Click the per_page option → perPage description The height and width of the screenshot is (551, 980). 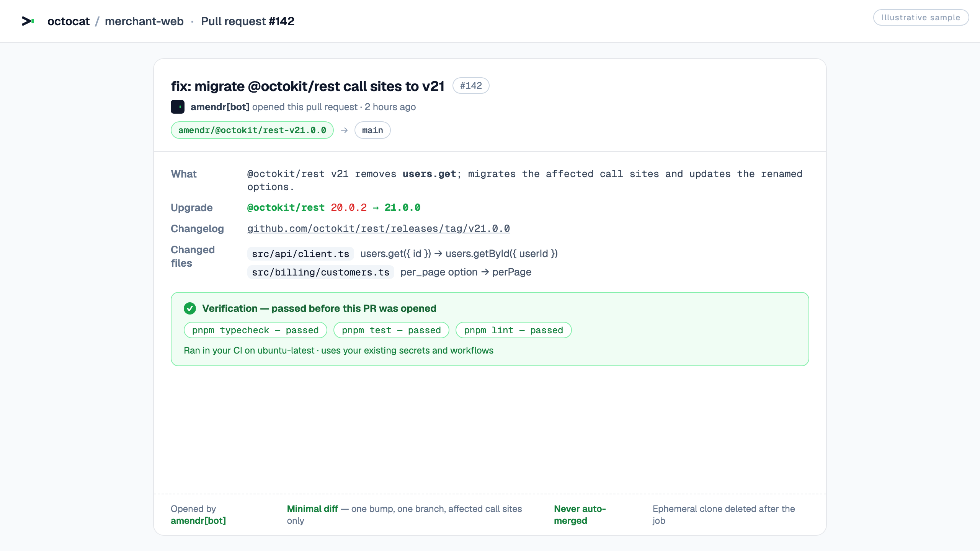pos(466,272)
